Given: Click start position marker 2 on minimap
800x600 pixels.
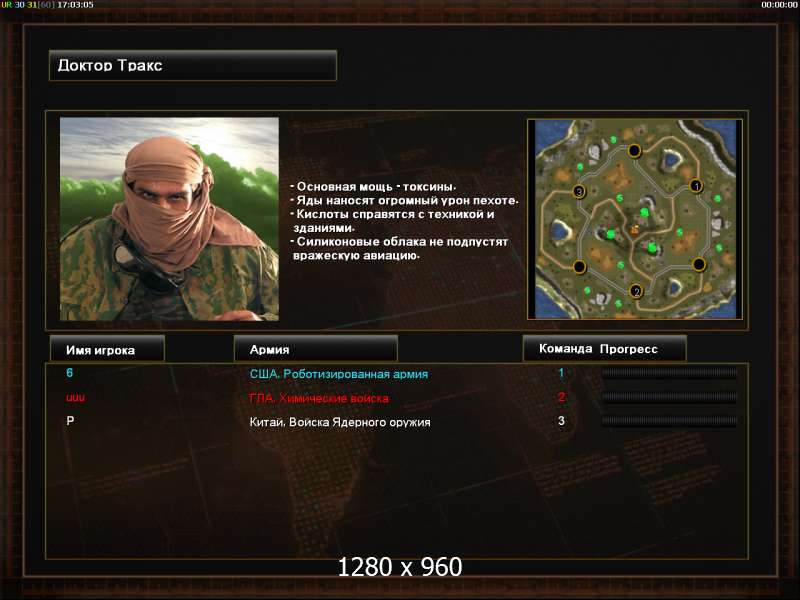Looking at the screenshot, I should pos(636,291).
